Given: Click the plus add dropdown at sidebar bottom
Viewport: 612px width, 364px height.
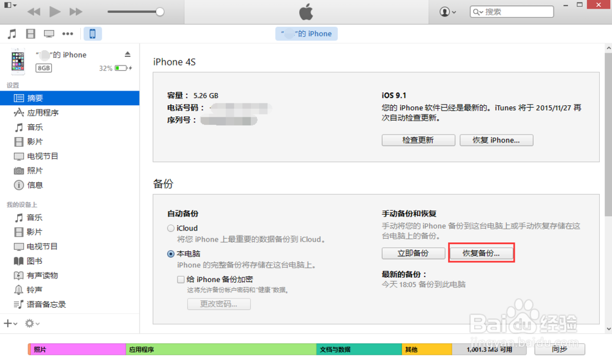Looking at the screenshot, I should [x=10, y=324].
